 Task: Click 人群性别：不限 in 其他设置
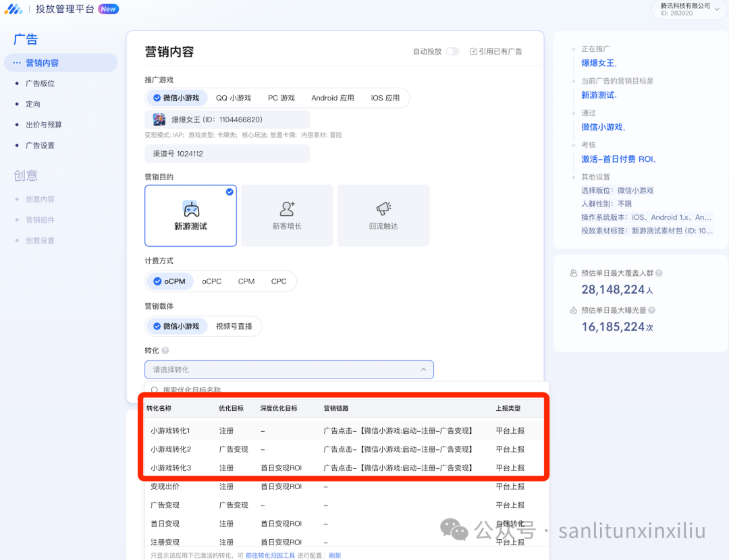coord(606,204)
